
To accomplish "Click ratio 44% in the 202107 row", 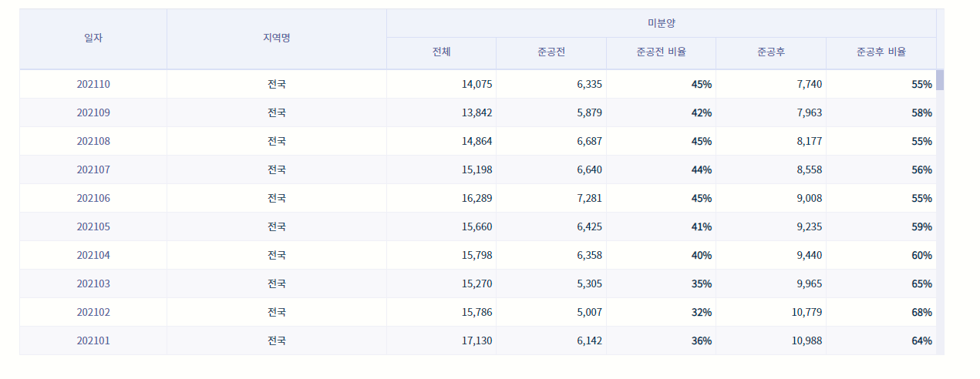I will point(702,169).
